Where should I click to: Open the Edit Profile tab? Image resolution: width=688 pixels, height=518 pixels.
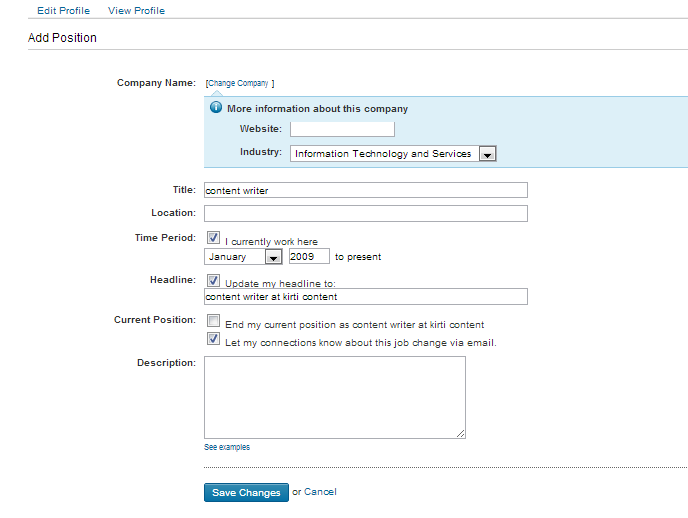point(64,11)
